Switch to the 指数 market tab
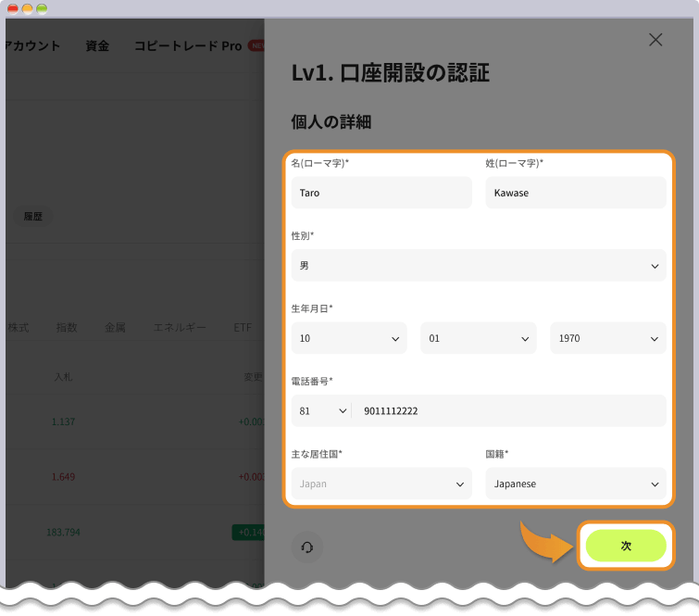 pyautogui.click(x=67, y=327)
